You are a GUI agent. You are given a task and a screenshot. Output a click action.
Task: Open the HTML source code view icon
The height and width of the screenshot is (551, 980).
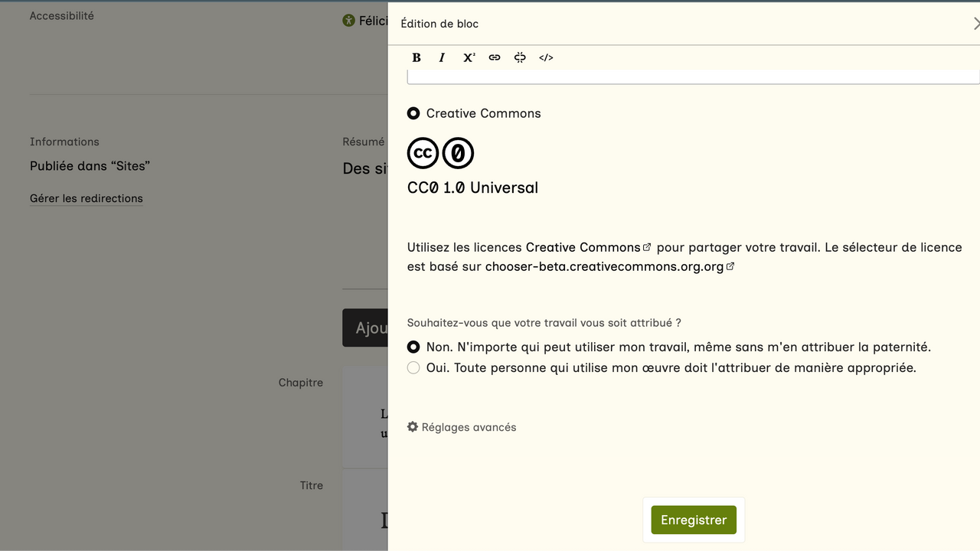click(x=546, y=57)
